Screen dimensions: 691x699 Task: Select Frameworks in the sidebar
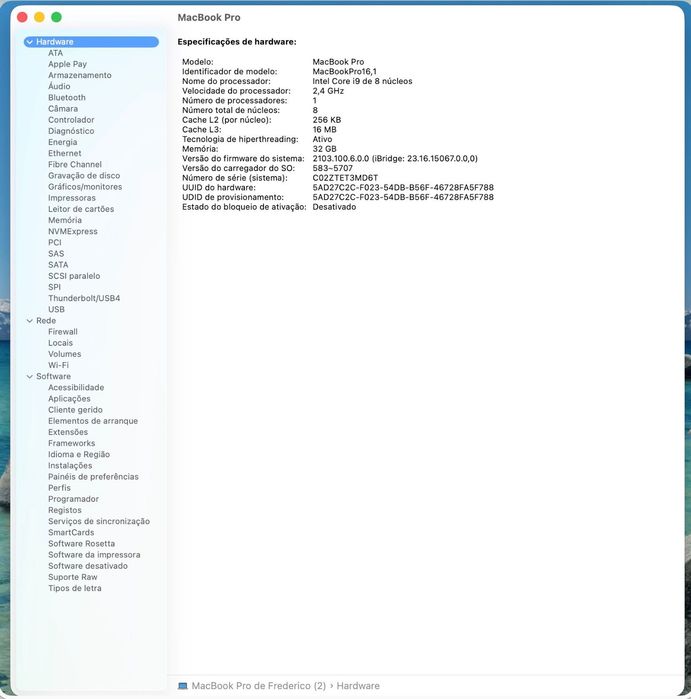point(72,443)
